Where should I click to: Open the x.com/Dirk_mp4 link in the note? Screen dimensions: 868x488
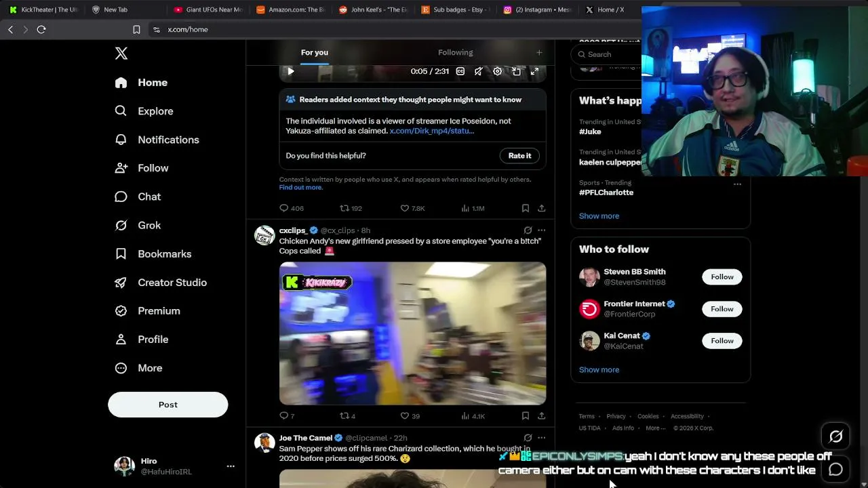pyautogui.click(x=432, y=131)
